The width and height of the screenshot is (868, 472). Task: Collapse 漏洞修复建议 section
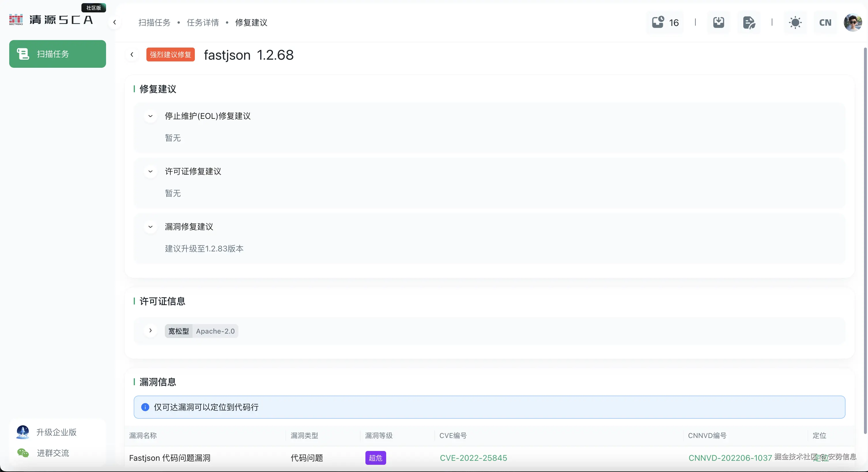pyautogui.click(x=150, y=227)
